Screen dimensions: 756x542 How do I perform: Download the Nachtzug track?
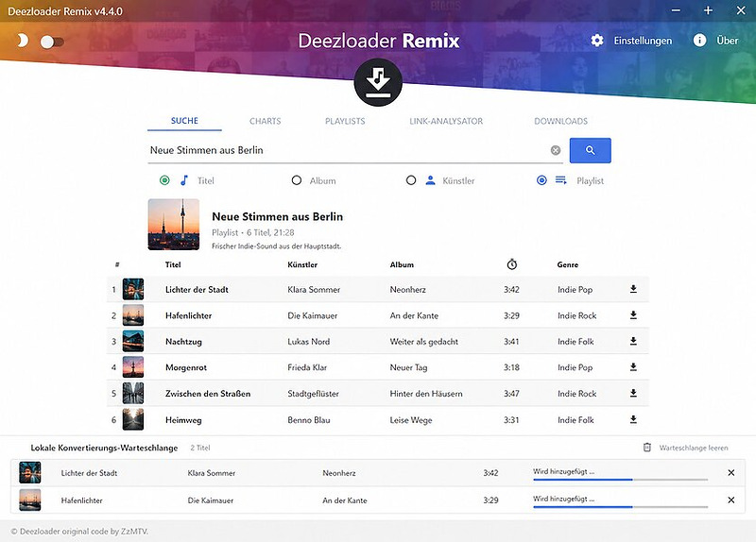point(633,341)
